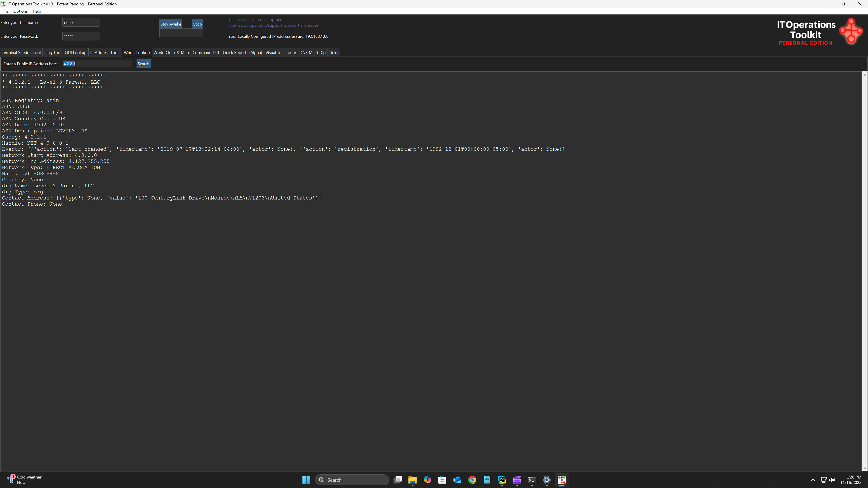
Task: Launch Google Chrome from the taskbar
Action: tap(472, 480)
